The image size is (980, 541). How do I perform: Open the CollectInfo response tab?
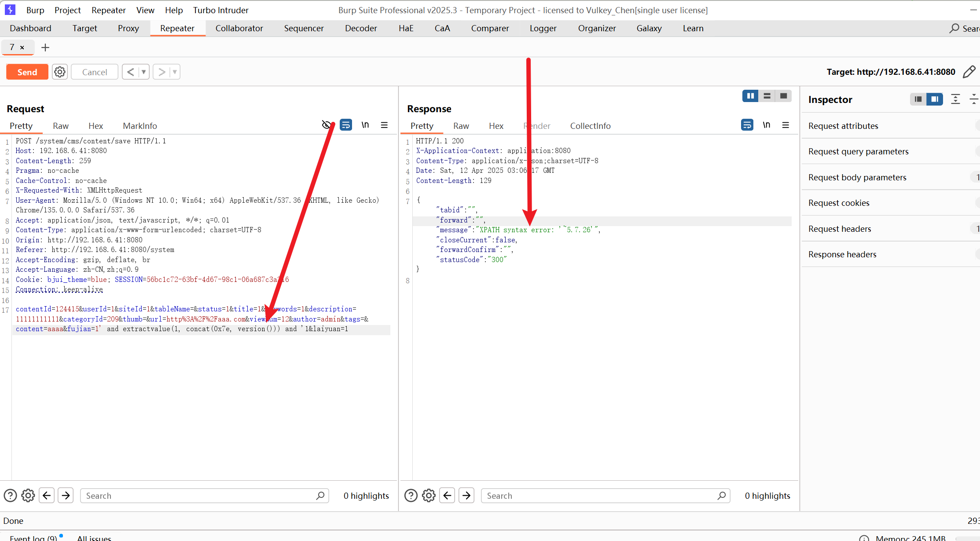(590, 126)
